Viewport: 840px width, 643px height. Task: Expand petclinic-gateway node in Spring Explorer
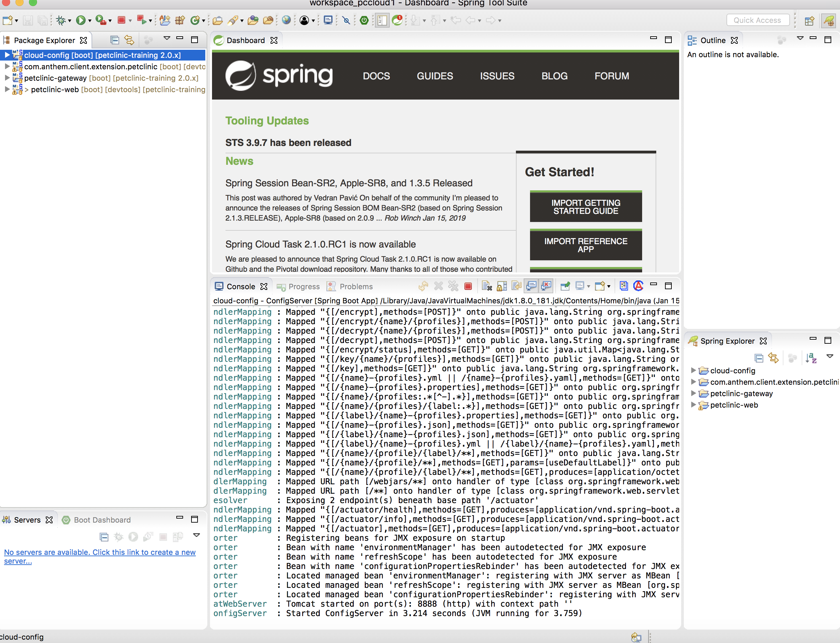pyautogui.click(x=693, y=393)
